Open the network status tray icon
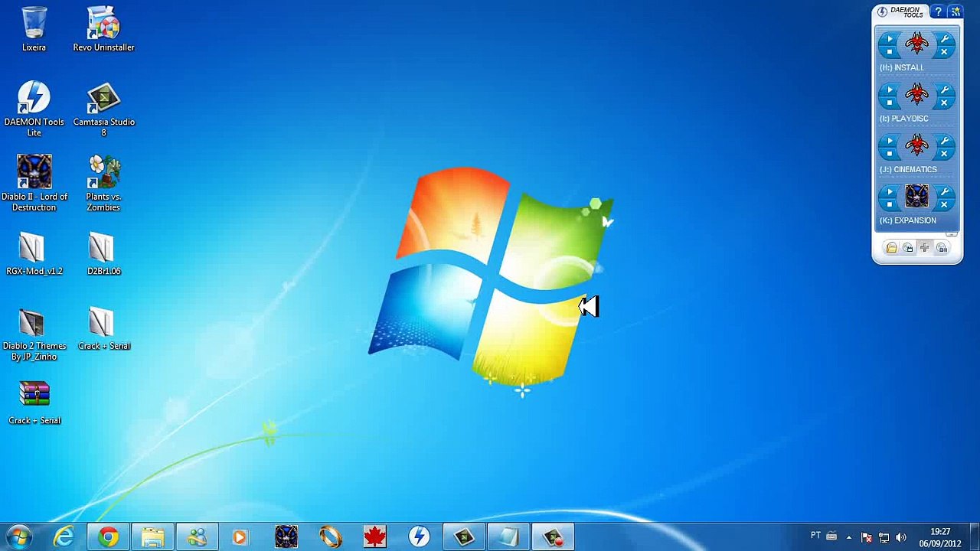The image size is (980, 551). (884, 537)
